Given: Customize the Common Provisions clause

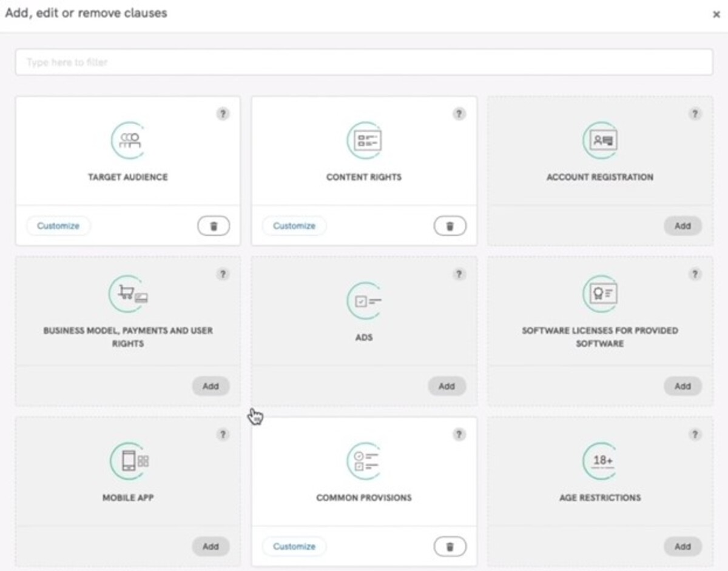Looking at the screenshot, I should click(294, 546).
